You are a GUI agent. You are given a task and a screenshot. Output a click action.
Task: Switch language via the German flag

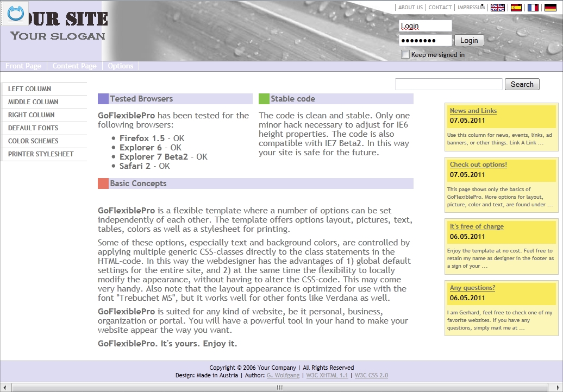550,8
